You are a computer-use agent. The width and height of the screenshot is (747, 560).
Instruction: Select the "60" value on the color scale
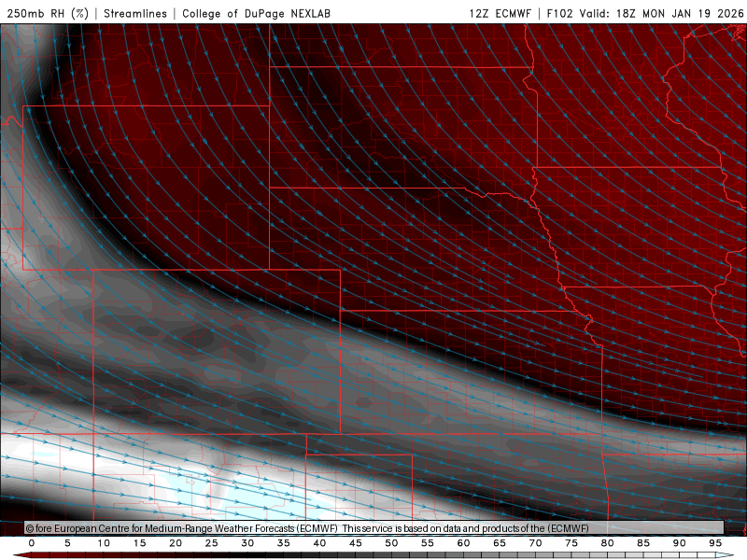pos(463,543)
